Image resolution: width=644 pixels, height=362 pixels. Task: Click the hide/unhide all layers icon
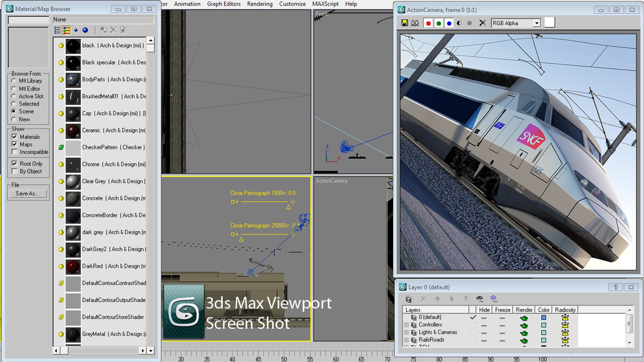click(x=480, y=298)
